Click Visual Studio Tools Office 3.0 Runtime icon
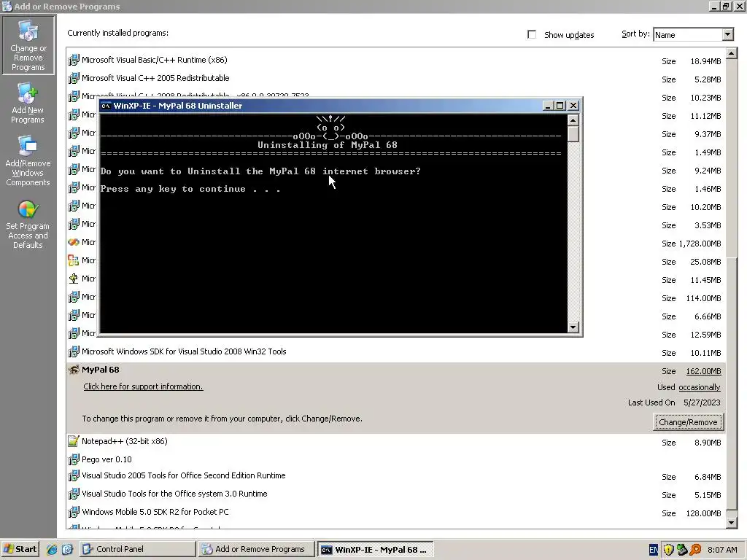 click(74, 494)
